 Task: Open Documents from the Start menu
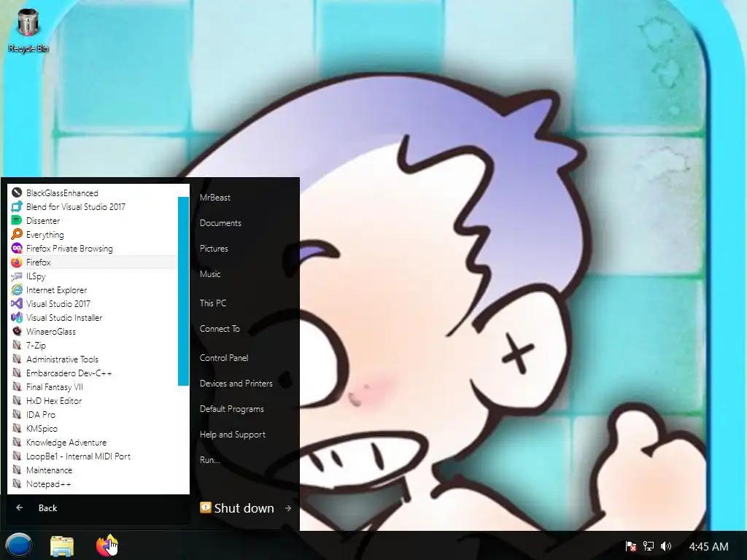point(220,223)
